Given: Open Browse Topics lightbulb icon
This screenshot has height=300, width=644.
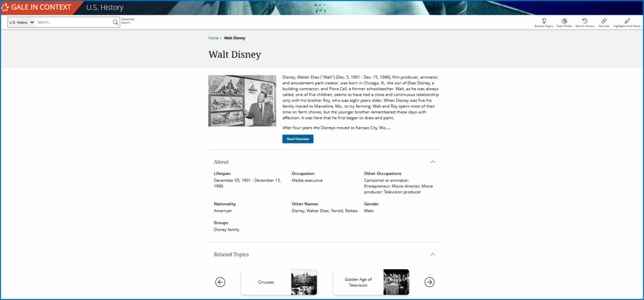Looking at the screenshot, I should 543,21.
